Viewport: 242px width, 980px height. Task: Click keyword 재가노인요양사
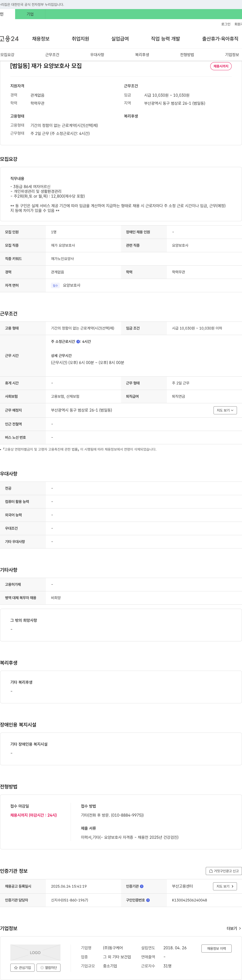63,259
